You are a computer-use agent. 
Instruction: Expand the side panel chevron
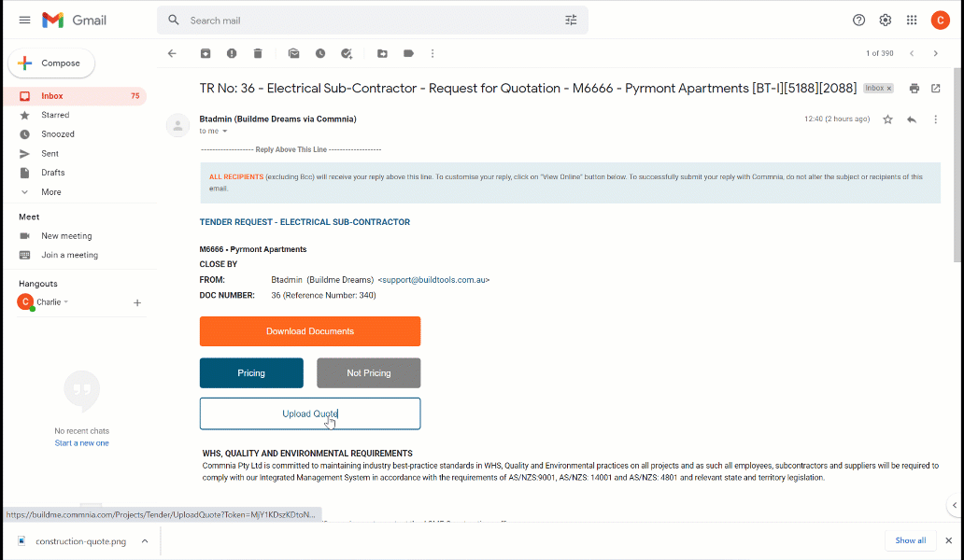(955, 505)
